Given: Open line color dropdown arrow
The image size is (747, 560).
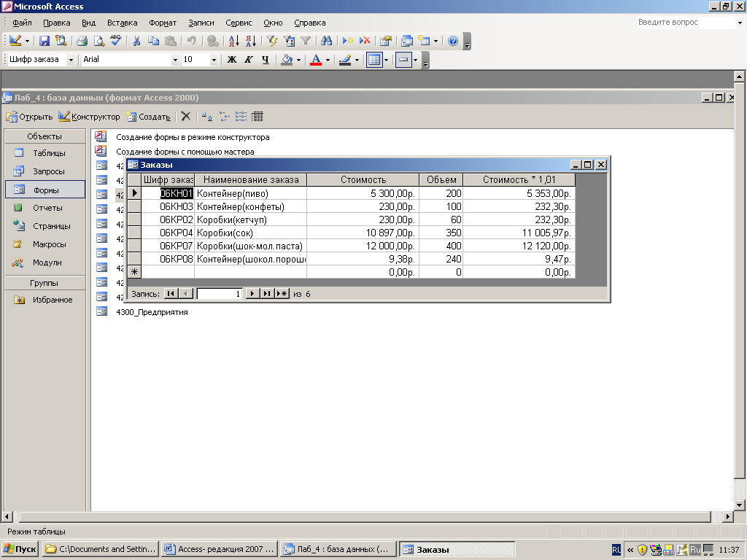Looking at the screenshot, I should (x=357, y=60).
